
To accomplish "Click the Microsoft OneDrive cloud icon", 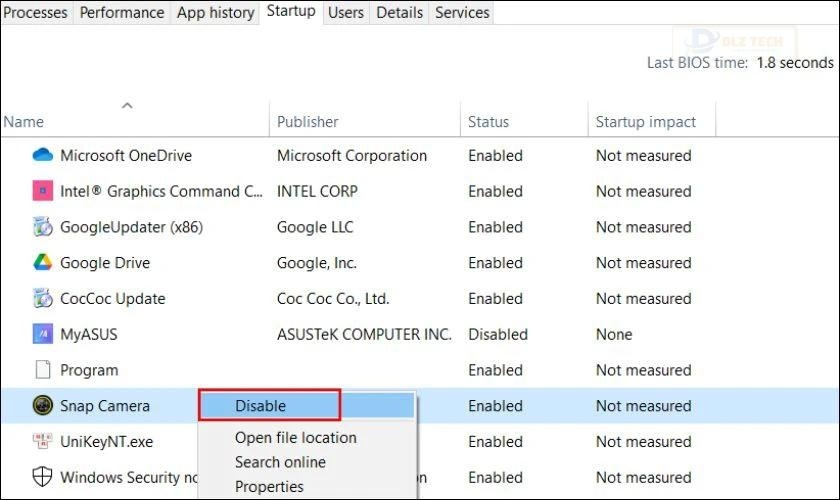I will click(x=42, y=156).
